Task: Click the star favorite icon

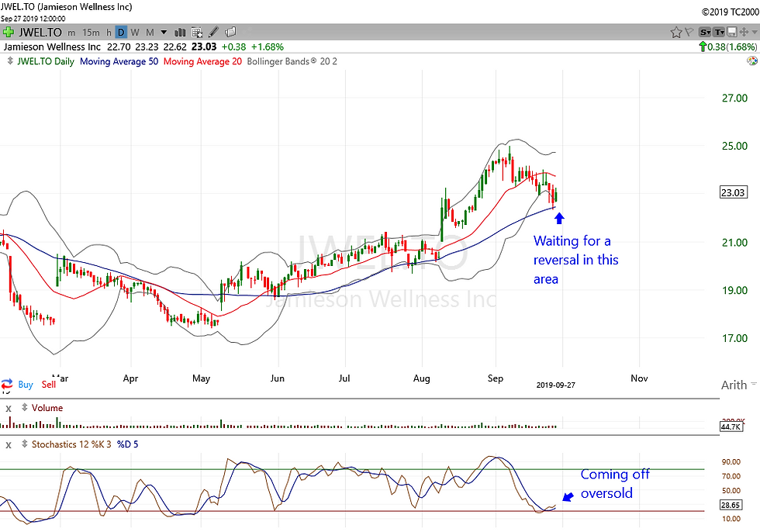Action: coord(676,33)
